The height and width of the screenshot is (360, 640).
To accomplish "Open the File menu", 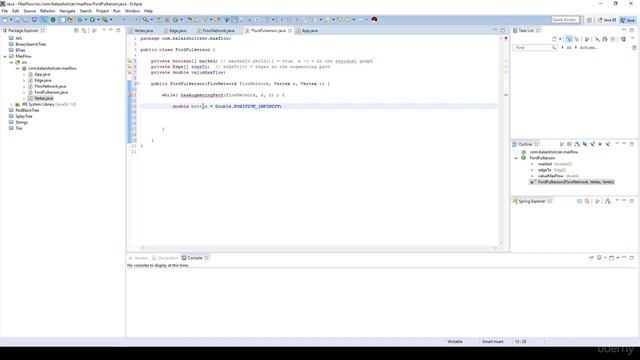I will click(x=4, y=11).
